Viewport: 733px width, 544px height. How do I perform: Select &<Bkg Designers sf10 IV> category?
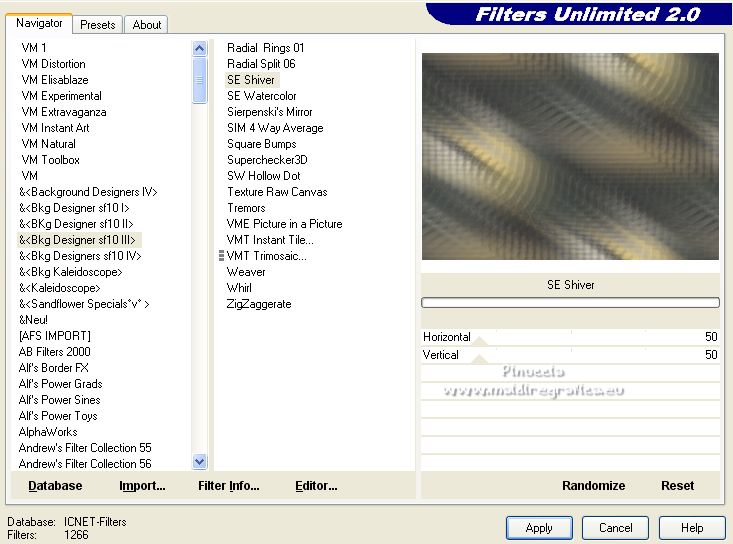click(80, 256)
